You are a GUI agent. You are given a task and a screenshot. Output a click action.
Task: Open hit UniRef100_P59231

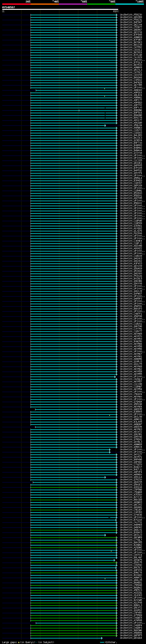pos(131,20)
